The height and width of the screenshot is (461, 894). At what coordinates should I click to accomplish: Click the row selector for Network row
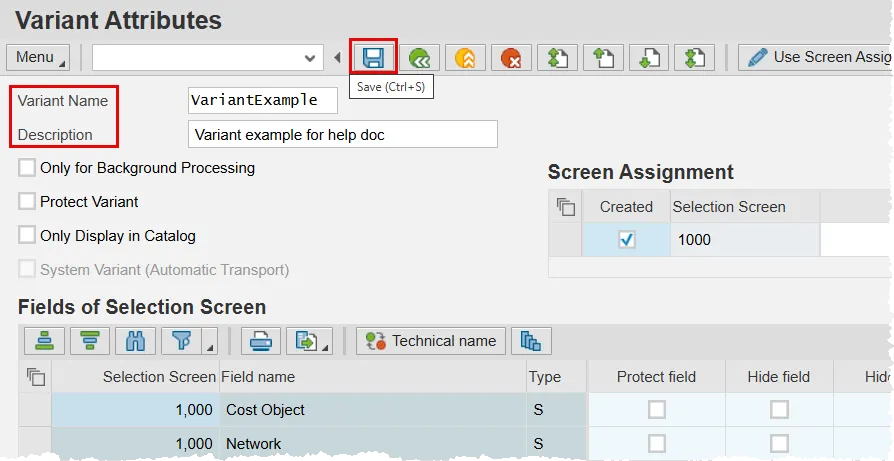click(35, 443)
